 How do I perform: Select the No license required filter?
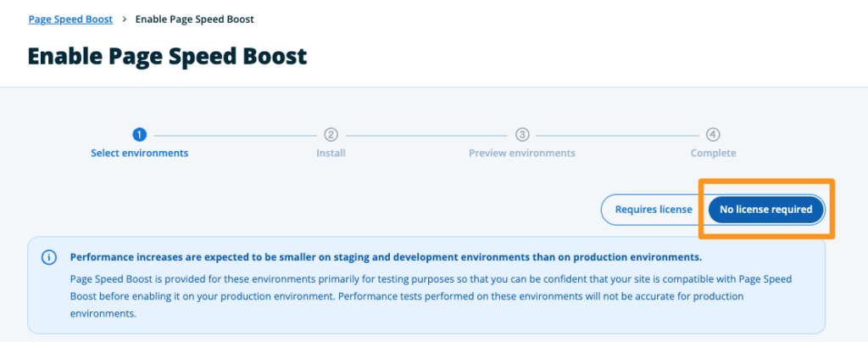point(765,210)
